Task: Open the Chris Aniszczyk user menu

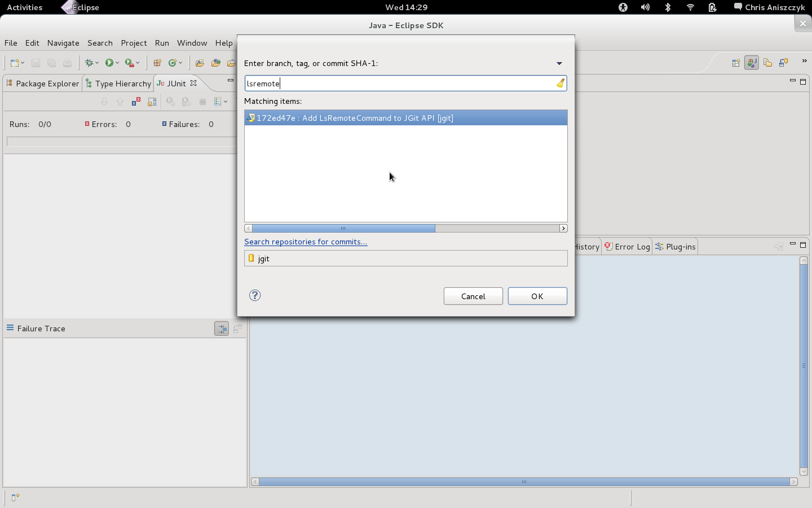Action: click(x=769, y=7)
